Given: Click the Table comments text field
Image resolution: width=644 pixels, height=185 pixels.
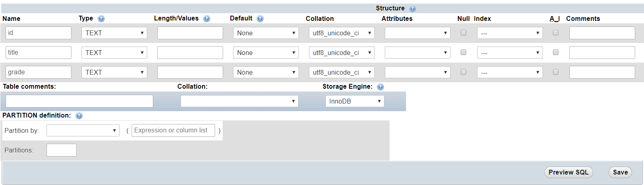Looking at the screenshot, I should pos(79,101).
